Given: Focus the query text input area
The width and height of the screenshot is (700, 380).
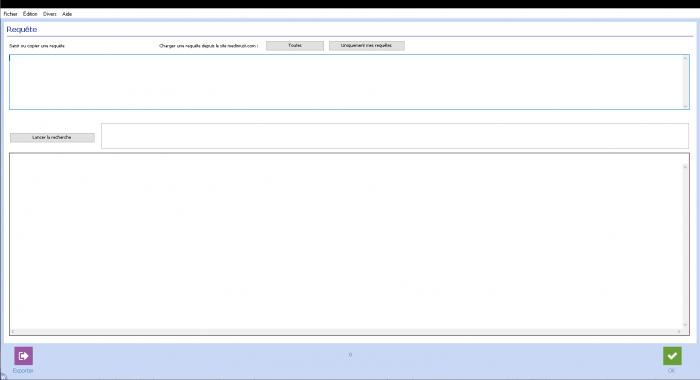Looking at the screenshot, I should click(x=346, y=82).
